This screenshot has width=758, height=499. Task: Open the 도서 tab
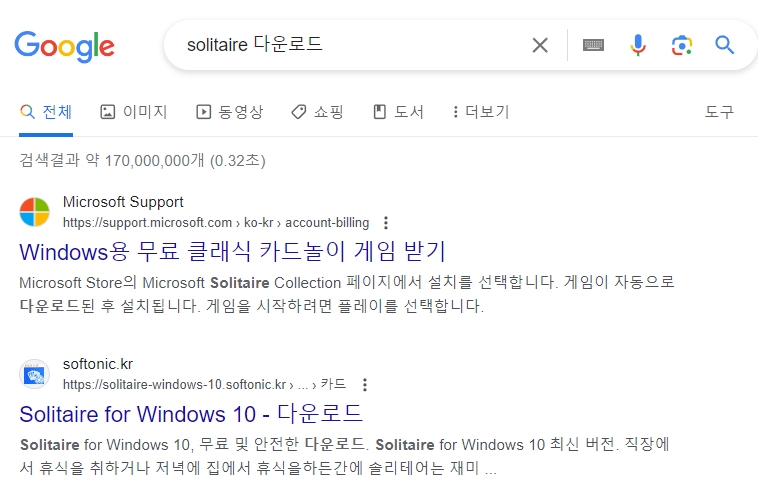pos(399,112)
